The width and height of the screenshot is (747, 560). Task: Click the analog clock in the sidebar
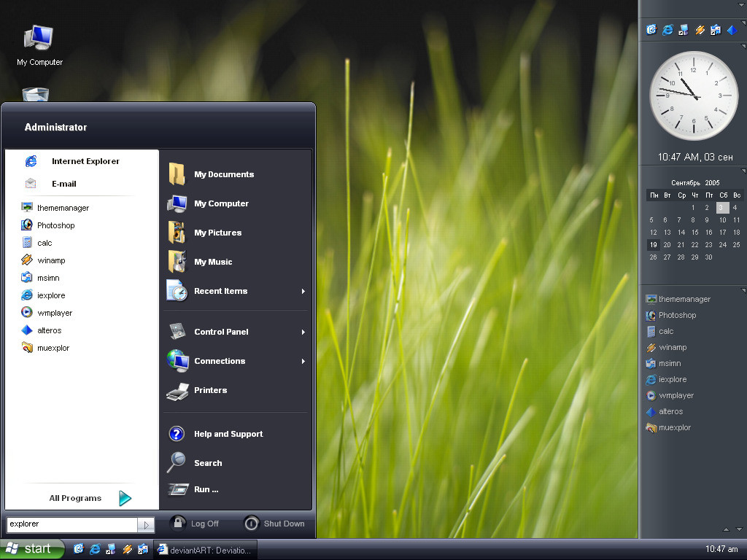[x=694, y=96]
